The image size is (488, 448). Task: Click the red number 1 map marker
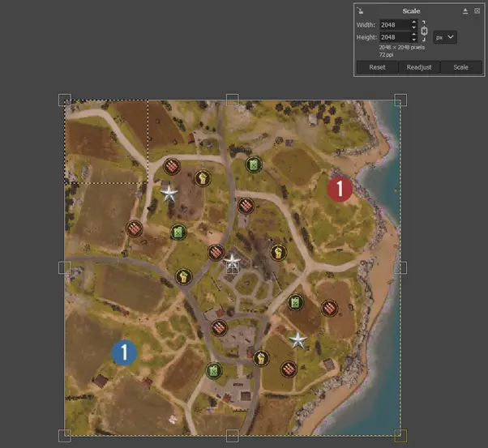pos(340,189)
